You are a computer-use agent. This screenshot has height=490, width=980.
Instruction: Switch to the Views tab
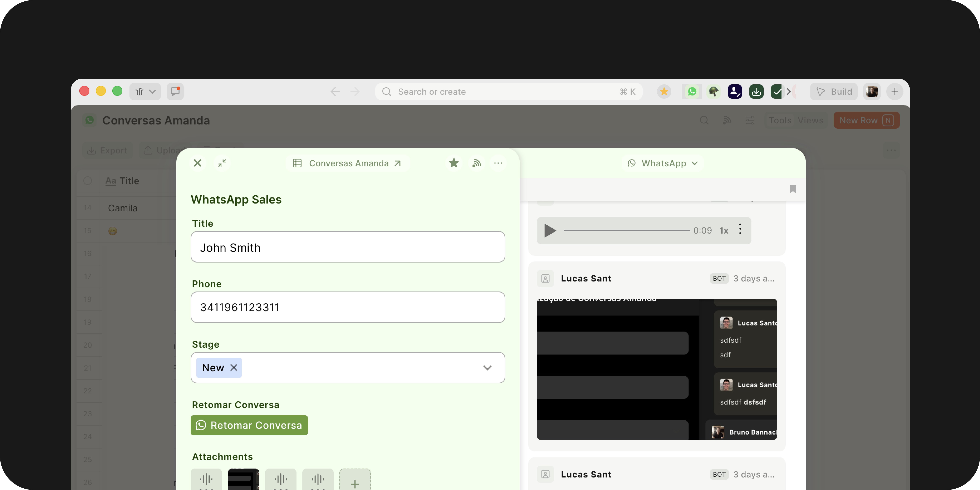pyautogui.click(x=811, y=120)
